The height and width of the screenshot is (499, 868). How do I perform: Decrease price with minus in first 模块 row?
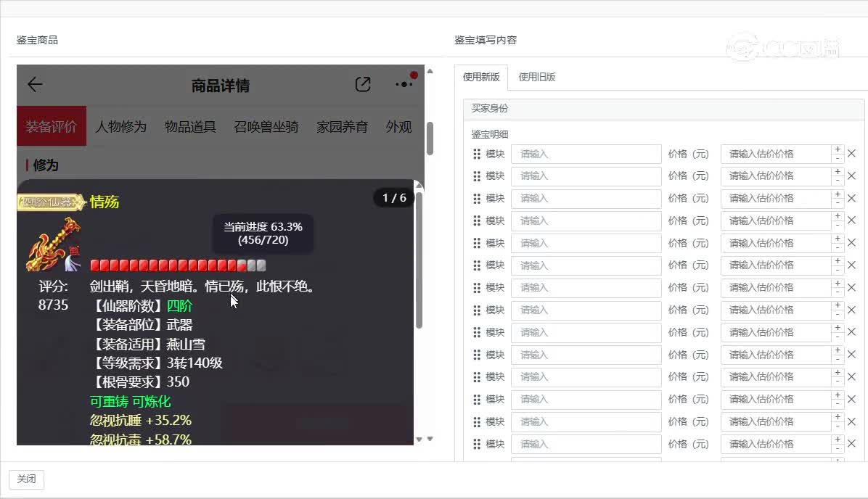(838, 158)
